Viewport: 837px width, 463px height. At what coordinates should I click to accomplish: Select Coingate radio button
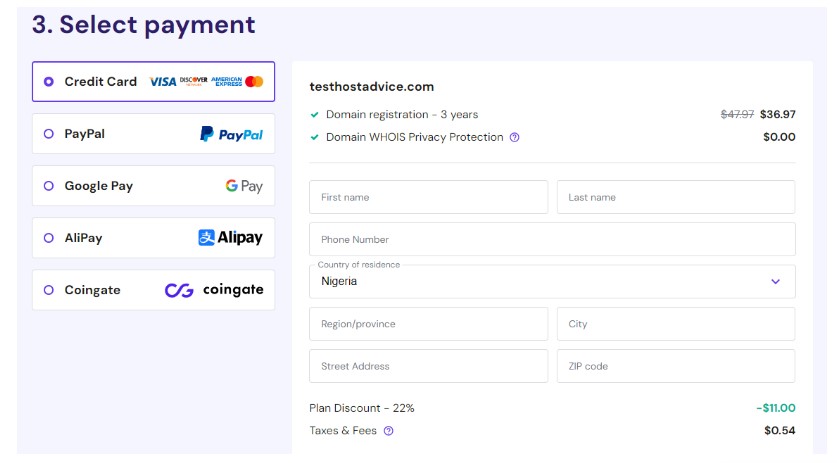[x=49, y=290]
